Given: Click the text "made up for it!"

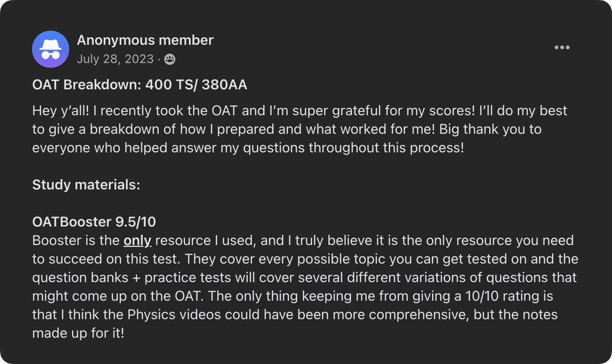Looking at the screenshot, I should 78,333.
